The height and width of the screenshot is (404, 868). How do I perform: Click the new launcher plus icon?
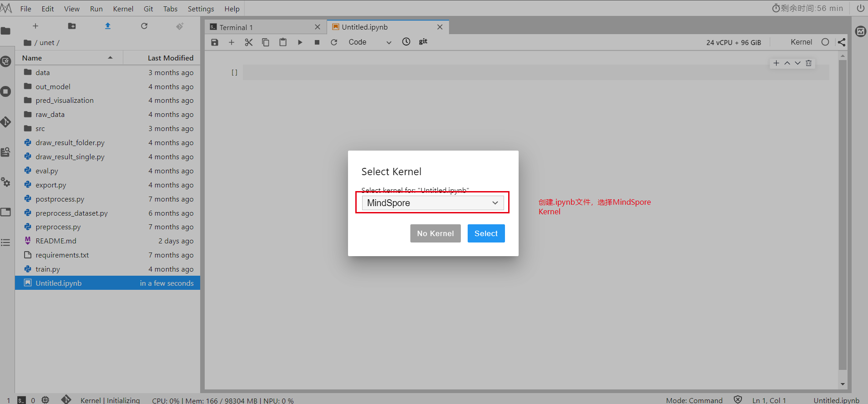pyautogui.click(x=35, y=26)
